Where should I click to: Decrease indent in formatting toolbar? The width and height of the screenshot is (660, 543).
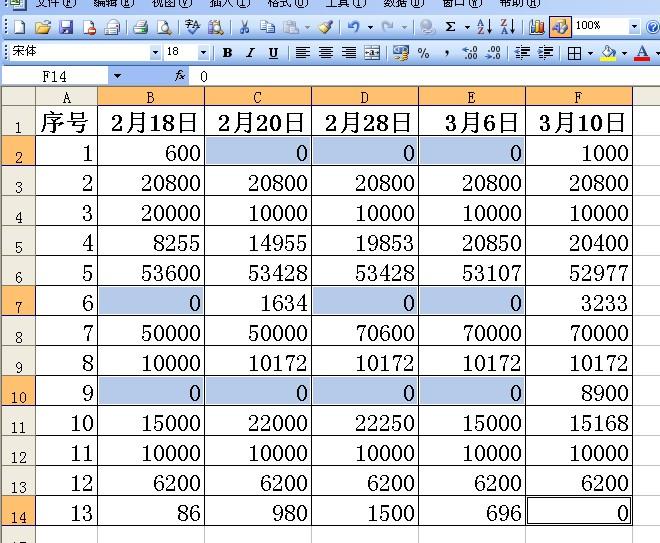pos(522,53)
